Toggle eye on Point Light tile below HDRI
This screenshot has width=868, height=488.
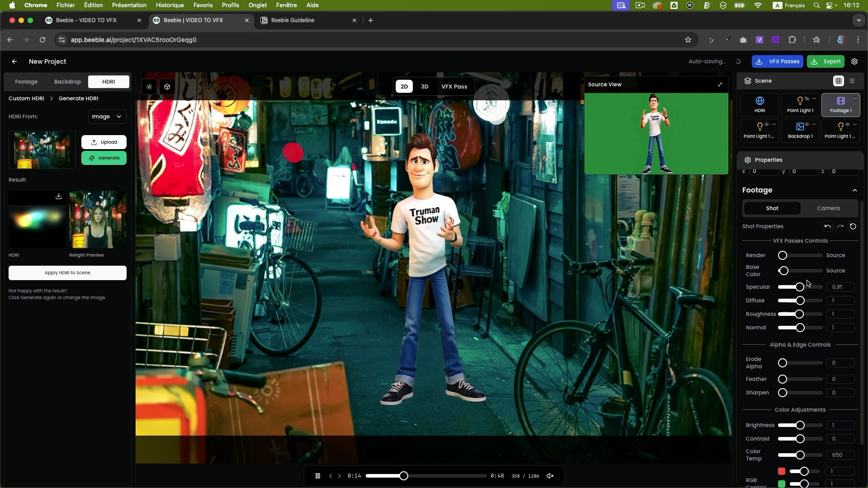[x=767, y=124]
